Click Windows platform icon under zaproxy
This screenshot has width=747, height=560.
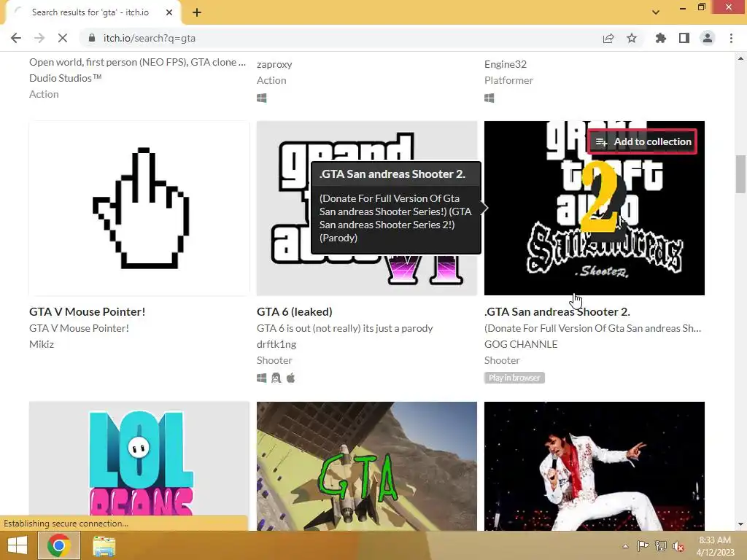tap(262, 98)
